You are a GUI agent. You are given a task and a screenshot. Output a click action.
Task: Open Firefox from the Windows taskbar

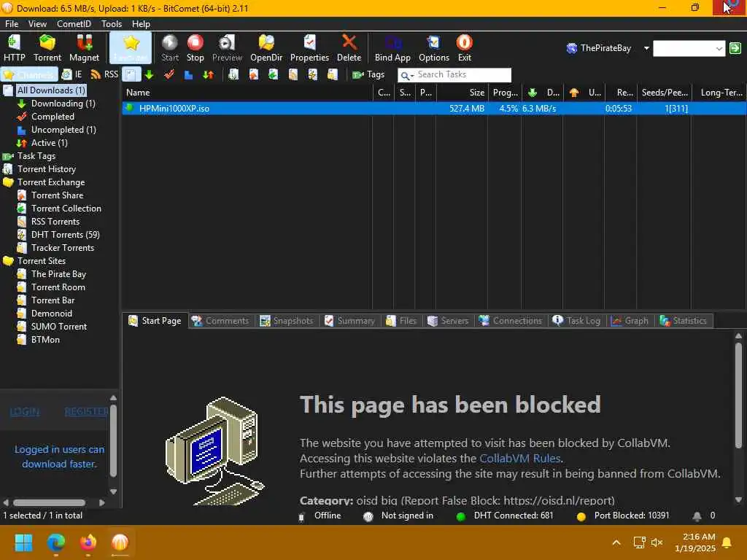(x=88, y=542)
